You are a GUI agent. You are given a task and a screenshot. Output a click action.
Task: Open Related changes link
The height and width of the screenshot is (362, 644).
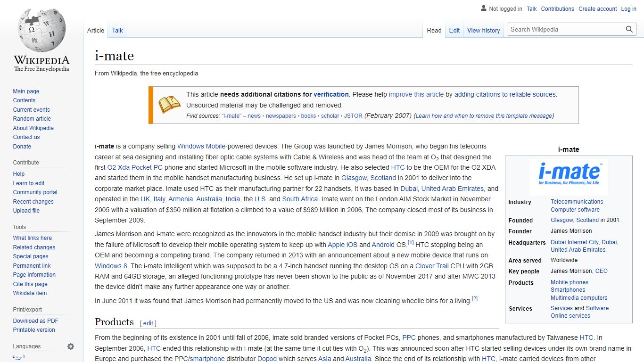(x=34, y=247)
